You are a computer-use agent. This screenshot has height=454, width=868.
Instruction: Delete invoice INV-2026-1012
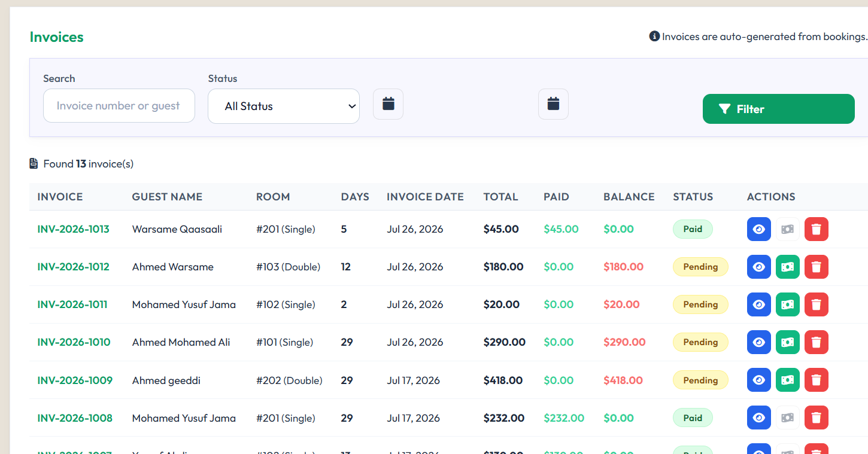(817, 267)
